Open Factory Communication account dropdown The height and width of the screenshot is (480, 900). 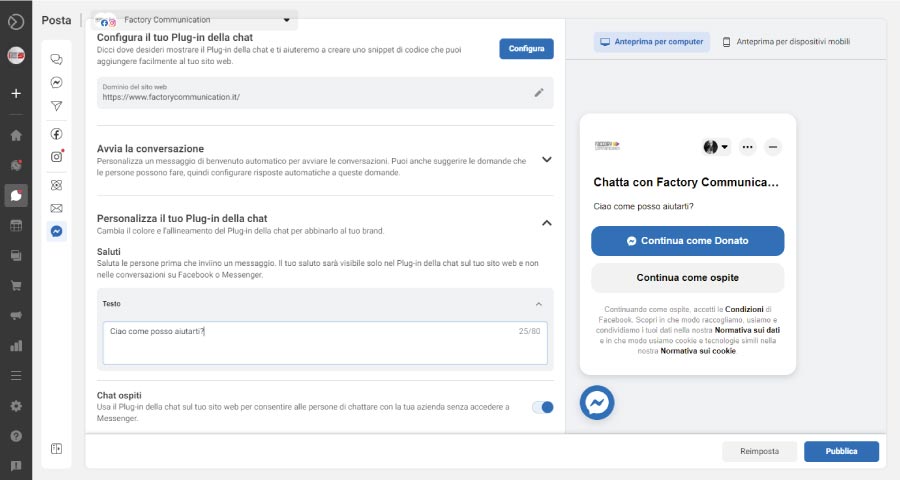coord(195,20)
